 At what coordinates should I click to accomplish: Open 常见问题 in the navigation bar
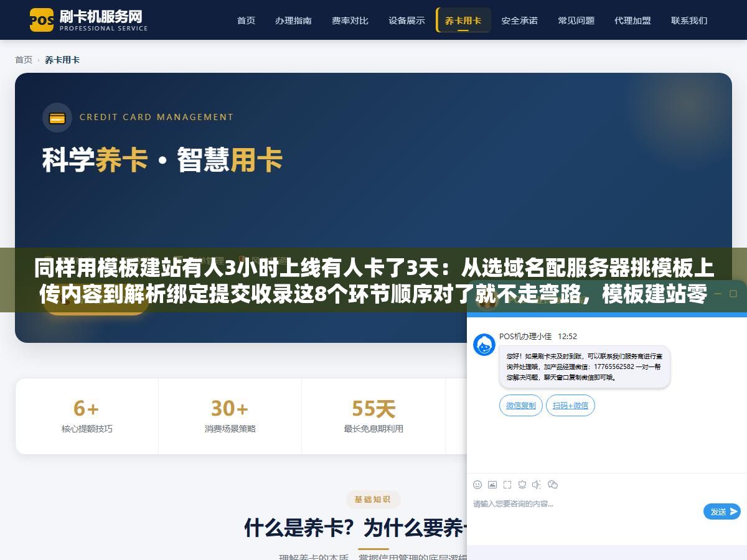pos(576,21)
